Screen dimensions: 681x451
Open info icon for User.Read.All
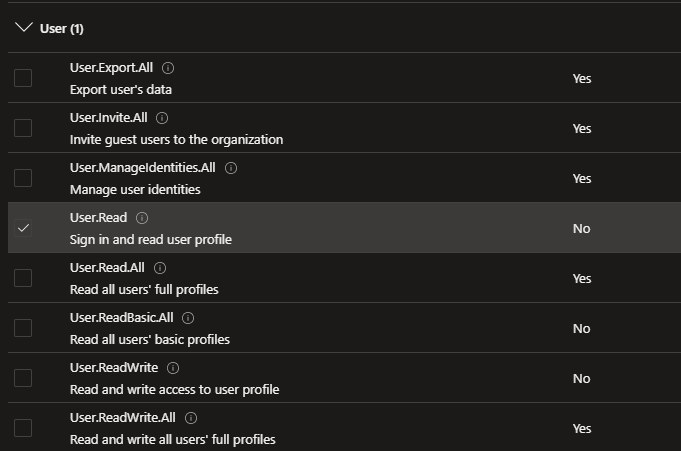(x=160, y=268)
